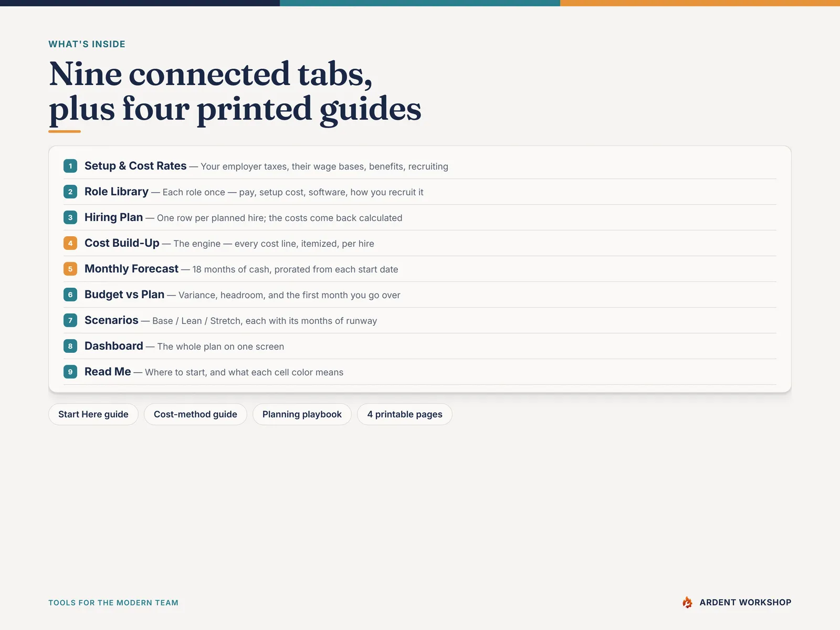Screen dimensions: 840x630
Task: Click the Scenarios title
Action: (x=111, y=320)
